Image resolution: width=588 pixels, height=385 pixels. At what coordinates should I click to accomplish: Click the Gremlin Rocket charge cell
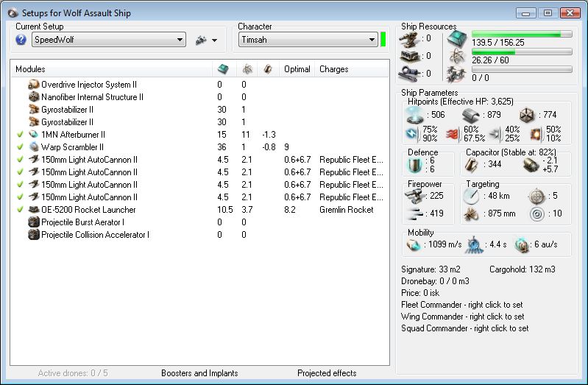click(346, 209)
